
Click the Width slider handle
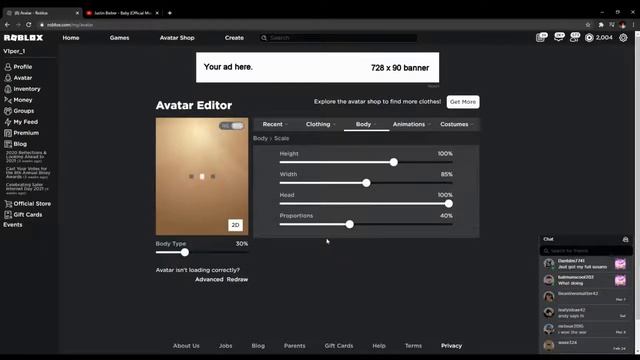(367, 183)
